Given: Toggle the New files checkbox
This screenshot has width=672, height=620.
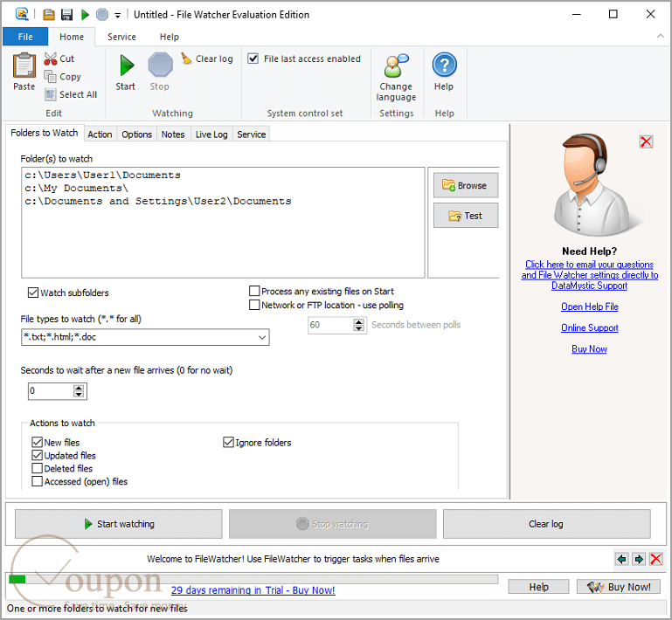Looking at the screenshot, I should [38, 443].
